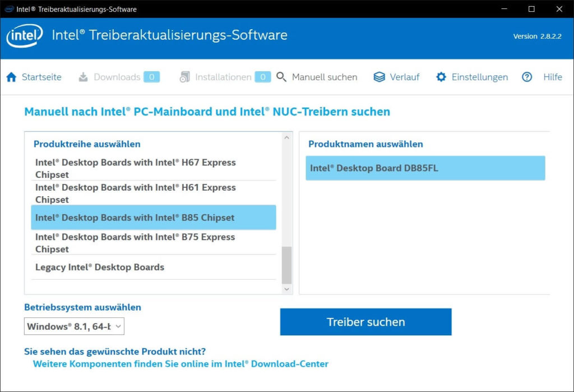Select Legacy Intel Desktop Boards
The image size is (574, 392).
coord(100,268)
